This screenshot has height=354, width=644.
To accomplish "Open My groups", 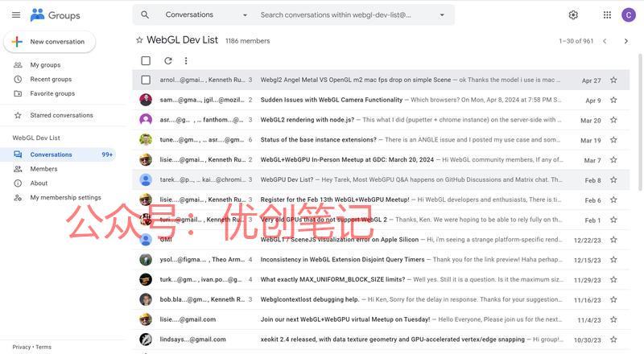I will pyautogui.click(x=45, y=65).
